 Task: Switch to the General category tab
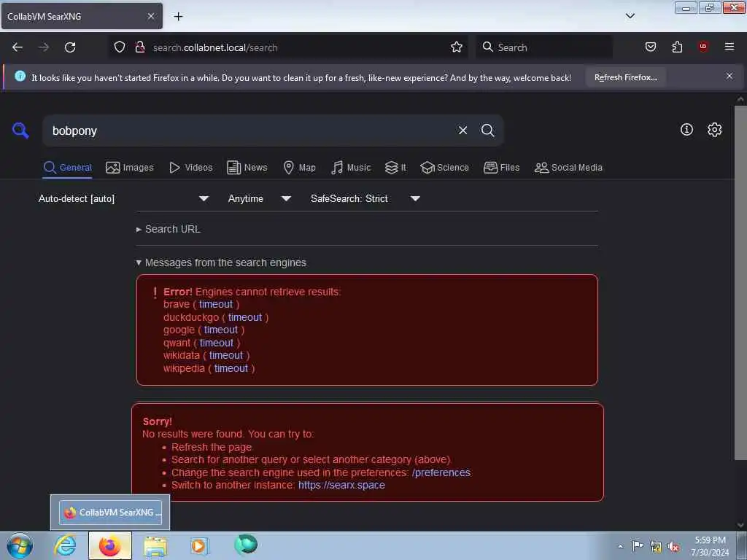(67, 168)
